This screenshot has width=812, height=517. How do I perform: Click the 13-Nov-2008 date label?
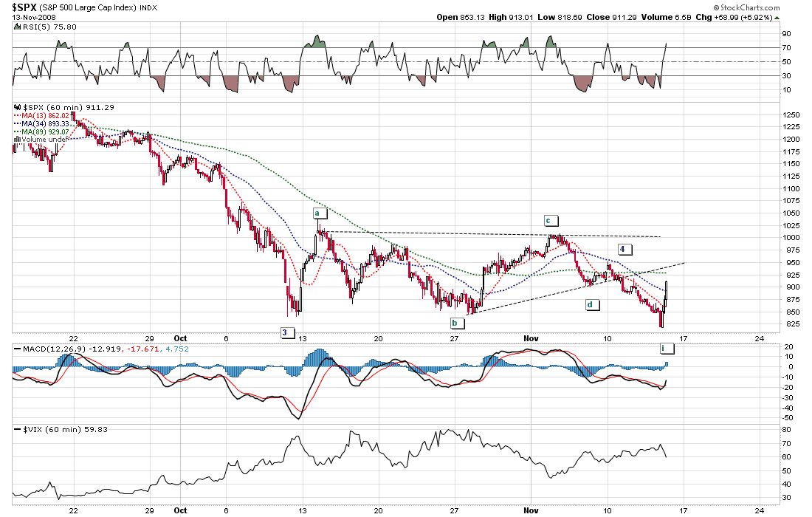tap(34, 17)
